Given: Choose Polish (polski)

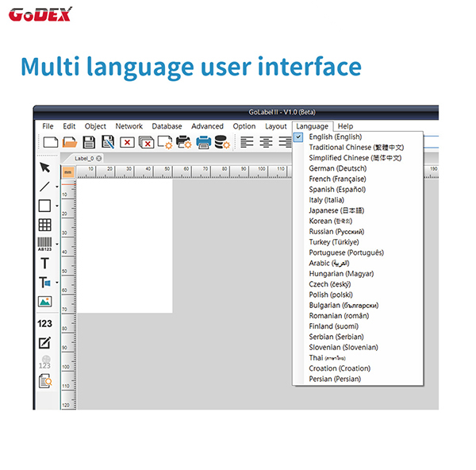Looking at the screenshot, I should click(358, 295).
